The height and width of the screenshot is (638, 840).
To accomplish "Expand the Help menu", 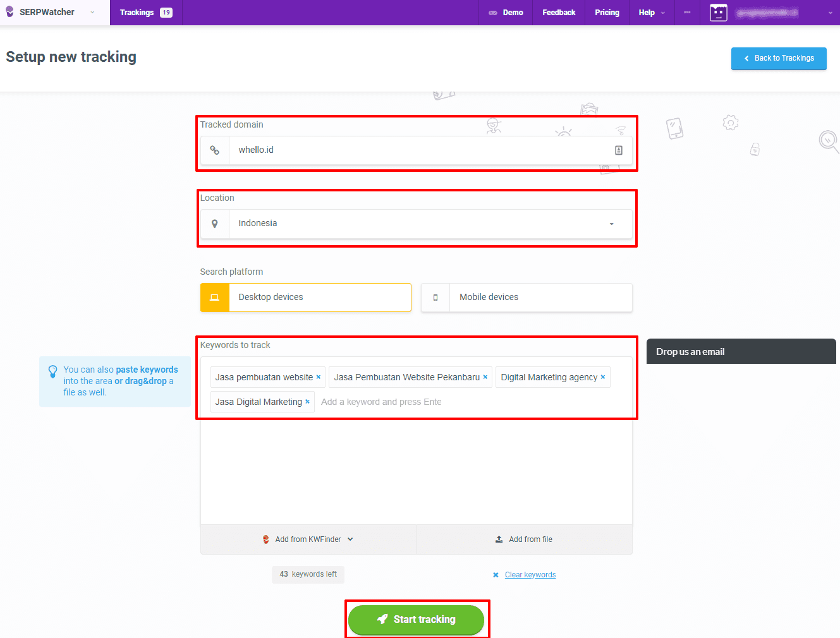I will click(x=651, y=13).
